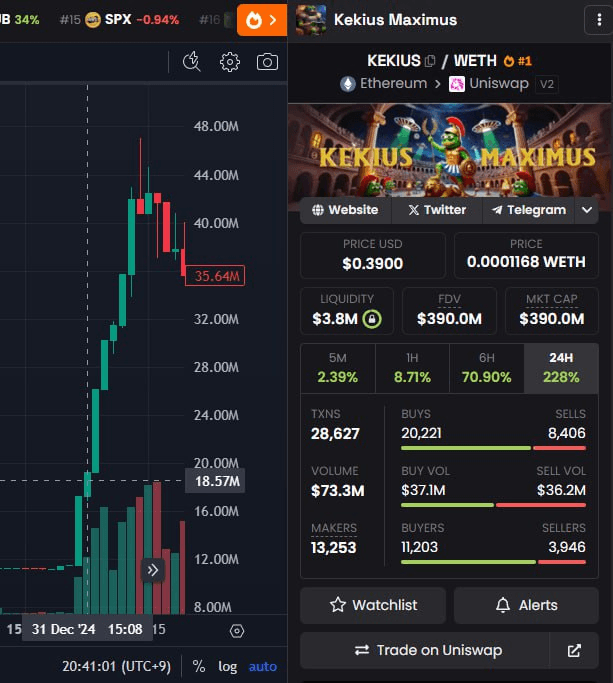Click the 31 Dec '24 15:08 time label
The image size is (613, 683).
click(x=87, y=629)
